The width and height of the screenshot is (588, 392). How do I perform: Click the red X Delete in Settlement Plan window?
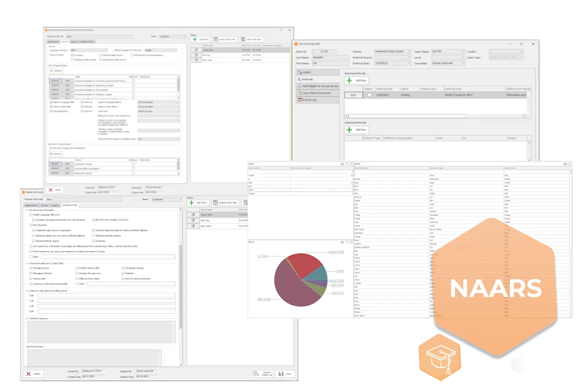[x=33, y=373]
